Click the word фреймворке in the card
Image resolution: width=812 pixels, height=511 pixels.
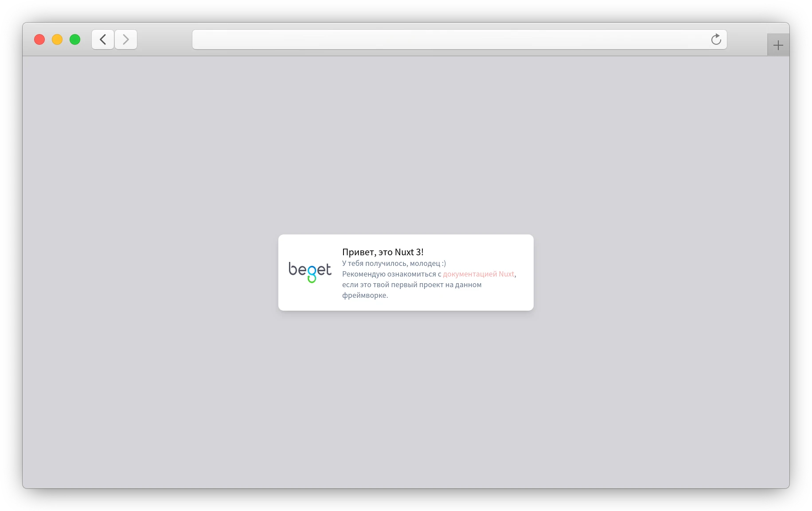pyautogui.click(x=364, y=295)
